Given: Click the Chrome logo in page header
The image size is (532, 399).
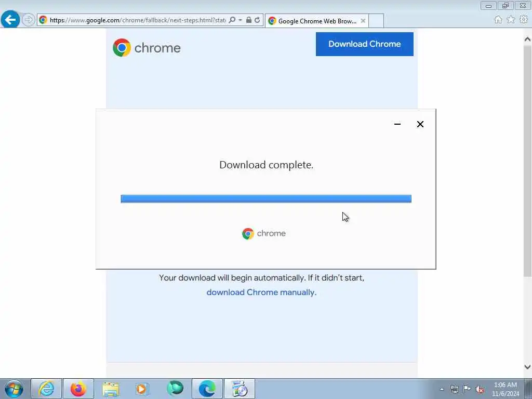Looking at the screenshot, I should point(147,48).
